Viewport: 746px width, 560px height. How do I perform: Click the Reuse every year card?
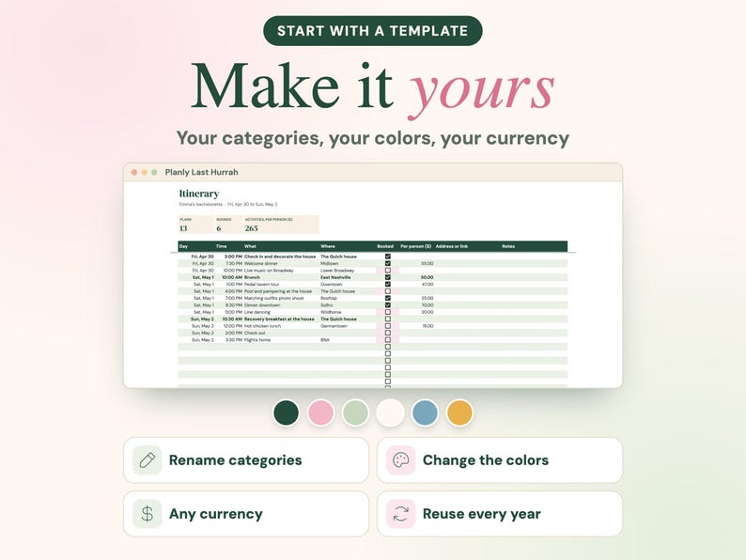pyautogui.click(x=500, y=514)
